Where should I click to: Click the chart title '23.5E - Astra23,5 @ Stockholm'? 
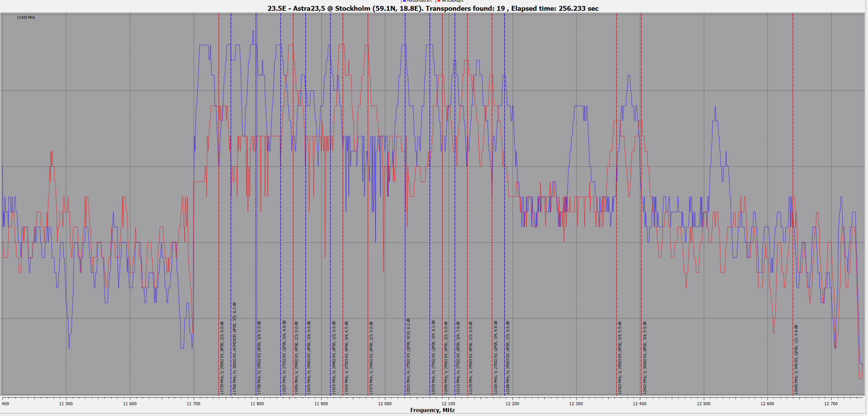433,8
